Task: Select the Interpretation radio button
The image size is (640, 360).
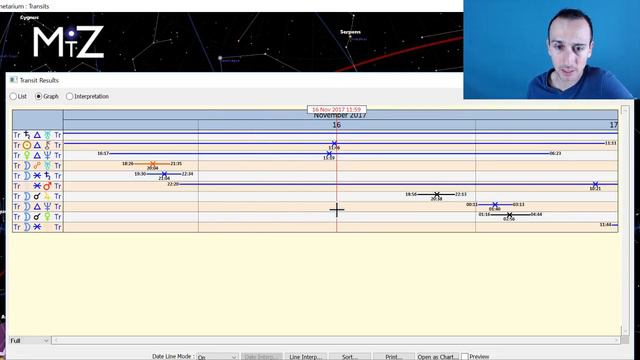Action: pyautogui.click(x=69, y=96)
